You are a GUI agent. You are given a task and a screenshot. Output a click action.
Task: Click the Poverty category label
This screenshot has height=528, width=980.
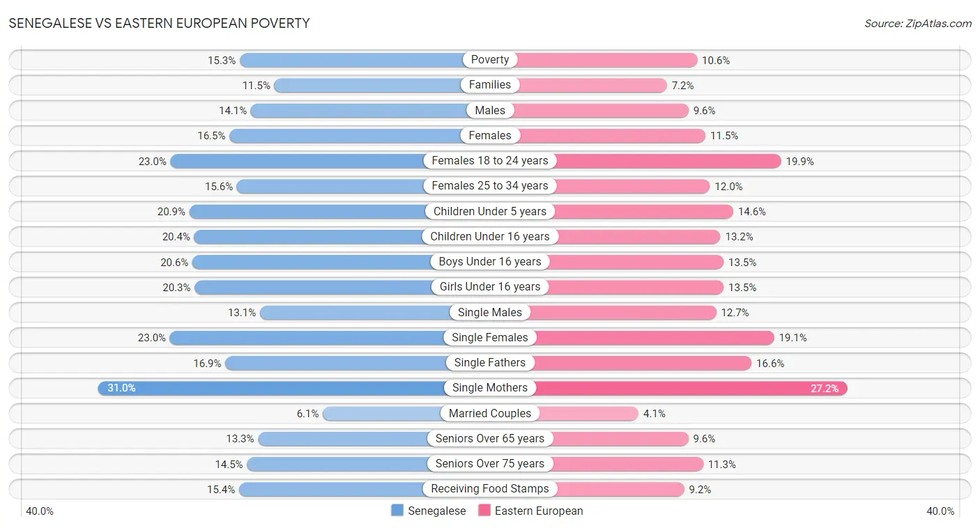[x=490, y=60]
